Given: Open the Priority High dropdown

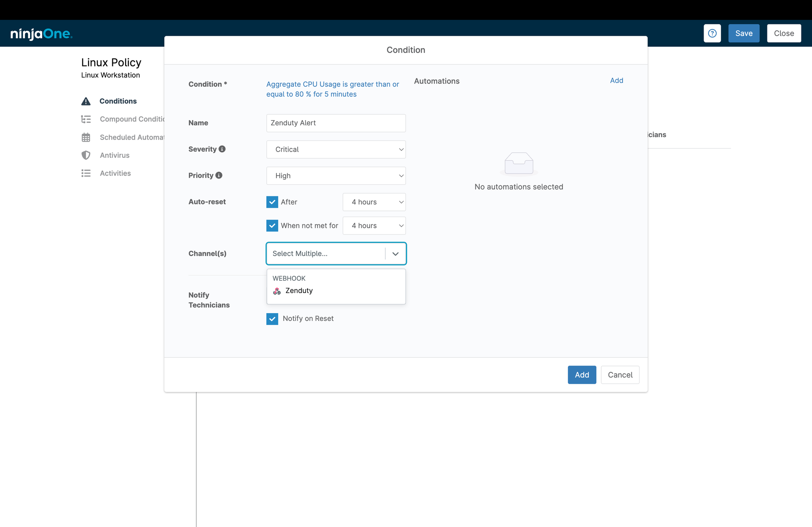Looking at the screenshot, I should tap(336, 176).
